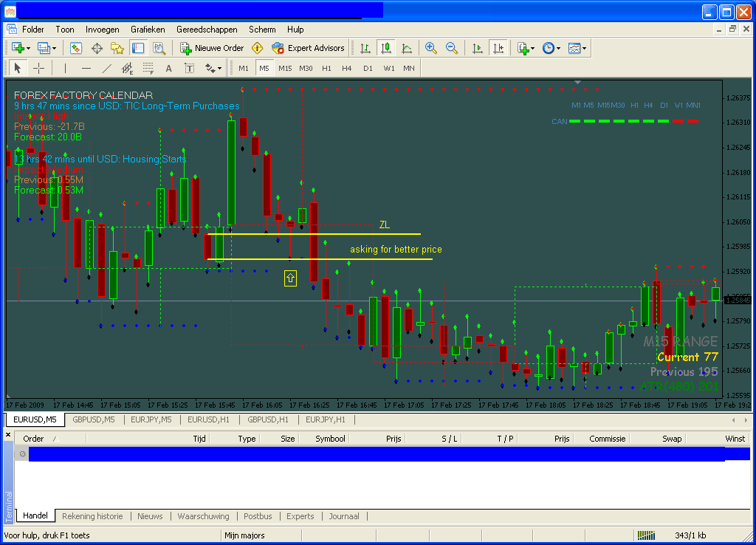This screenshot has width=756, height=545.
Task: Select the crosshair cursor tool
Action: 39,68
